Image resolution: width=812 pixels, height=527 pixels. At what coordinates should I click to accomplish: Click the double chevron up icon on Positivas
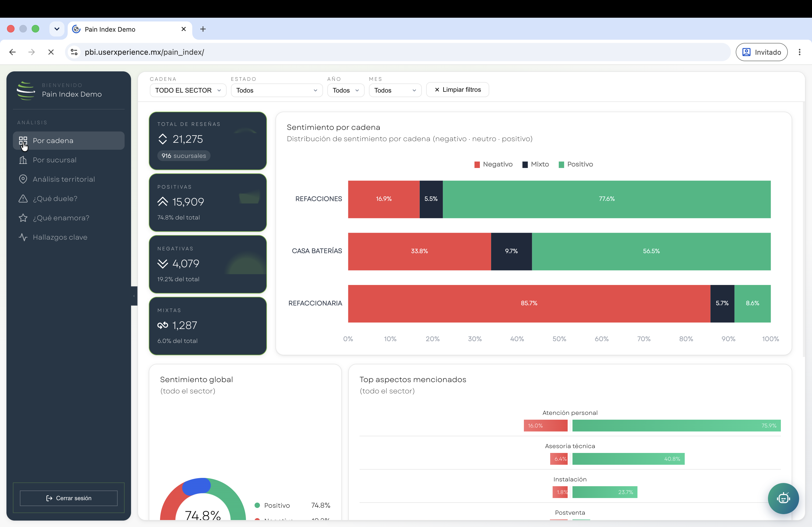(x=163, y=202)
